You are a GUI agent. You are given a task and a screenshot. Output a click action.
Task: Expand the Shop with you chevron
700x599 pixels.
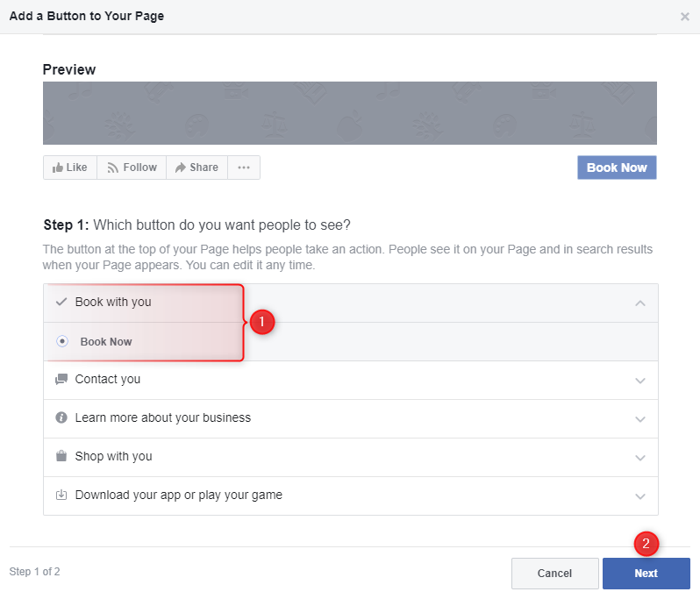click(640, 458)
